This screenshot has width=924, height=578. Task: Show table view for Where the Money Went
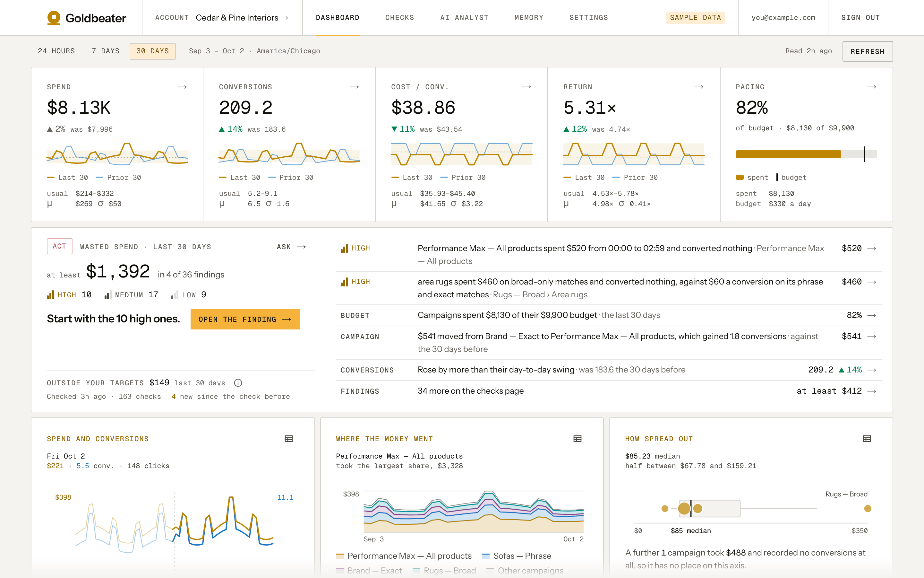point(577,439)
